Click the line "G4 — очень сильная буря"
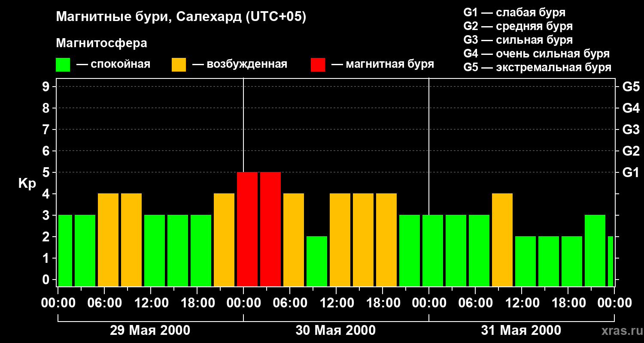This screenshot has height=343, width=644. pos(536,54)
